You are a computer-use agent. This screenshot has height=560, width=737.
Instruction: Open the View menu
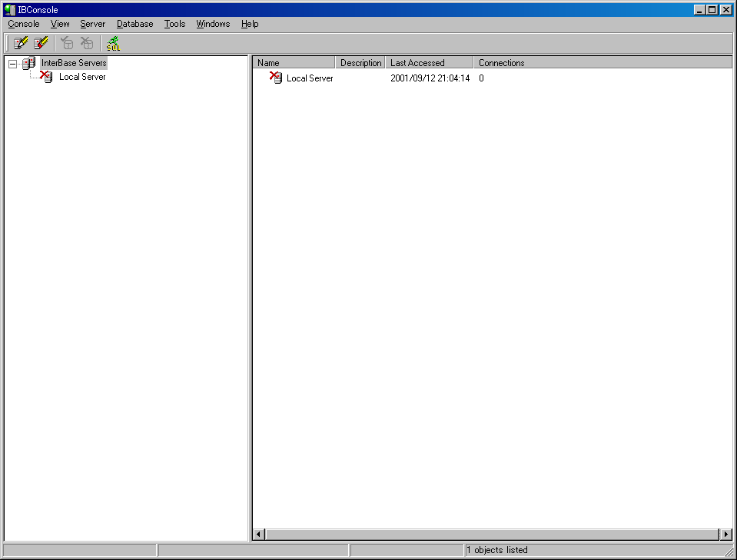click(60, 24)
